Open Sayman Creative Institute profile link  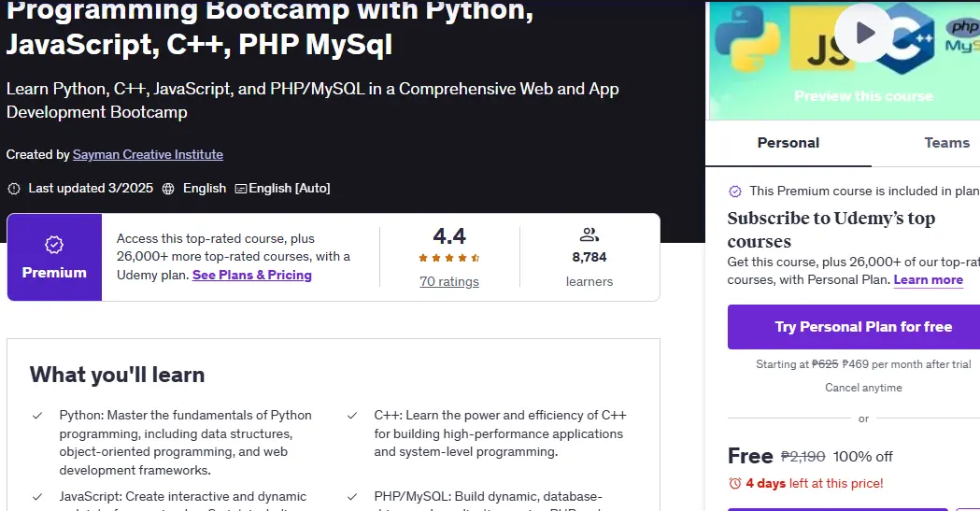tap(148, 154)
